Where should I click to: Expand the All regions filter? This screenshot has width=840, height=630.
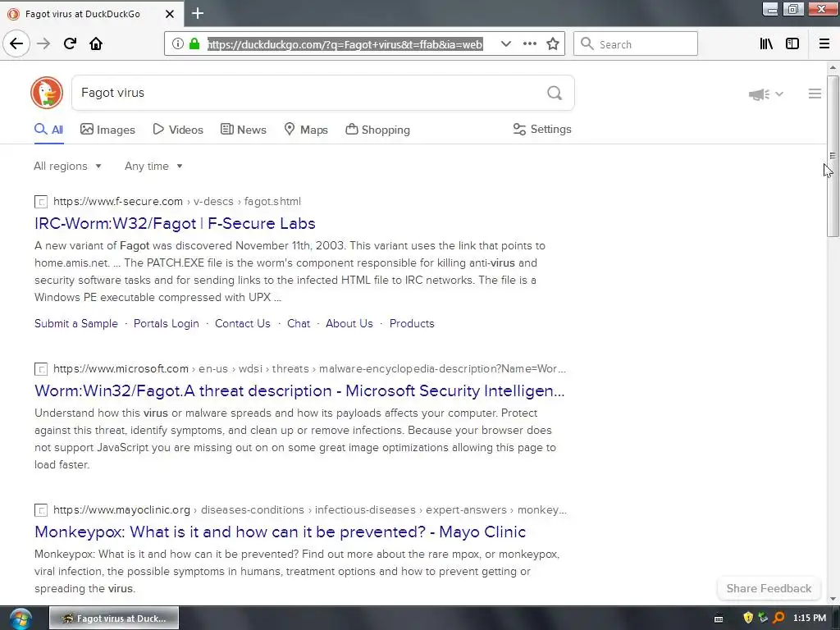[67, 166]
